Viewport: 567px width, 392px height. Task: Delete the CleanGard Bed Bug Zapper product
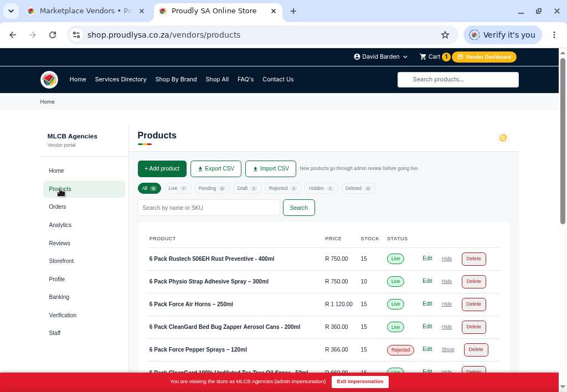click(474, 327)
